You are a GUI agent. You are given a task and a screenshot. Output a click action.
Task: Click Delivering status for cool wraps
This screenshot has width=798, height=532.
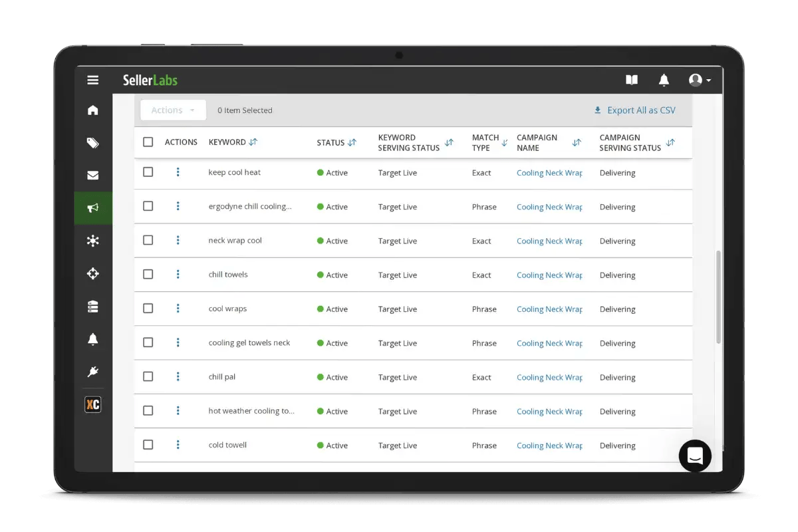pyautogui.click(x=618, y=309)
